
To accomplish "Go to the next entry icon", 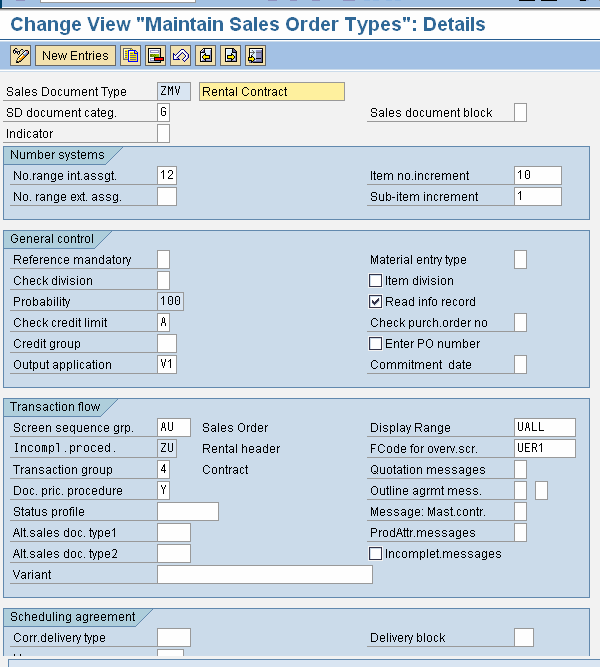I will [x=231, y=56].
